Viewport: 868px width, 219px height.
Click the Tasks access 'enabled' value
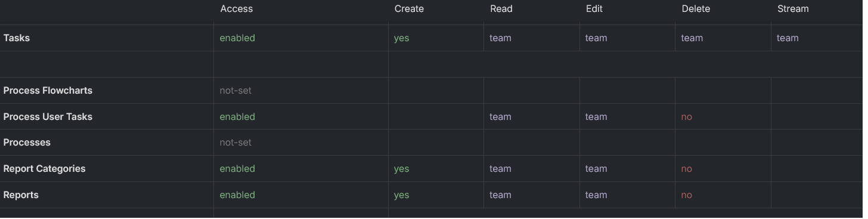click(x=237, y=38)
